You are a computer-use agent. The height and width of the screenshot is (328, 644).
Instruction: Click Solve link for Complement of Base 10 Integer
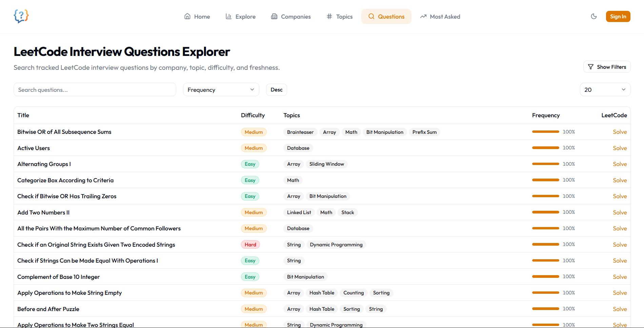pos(620,277)
